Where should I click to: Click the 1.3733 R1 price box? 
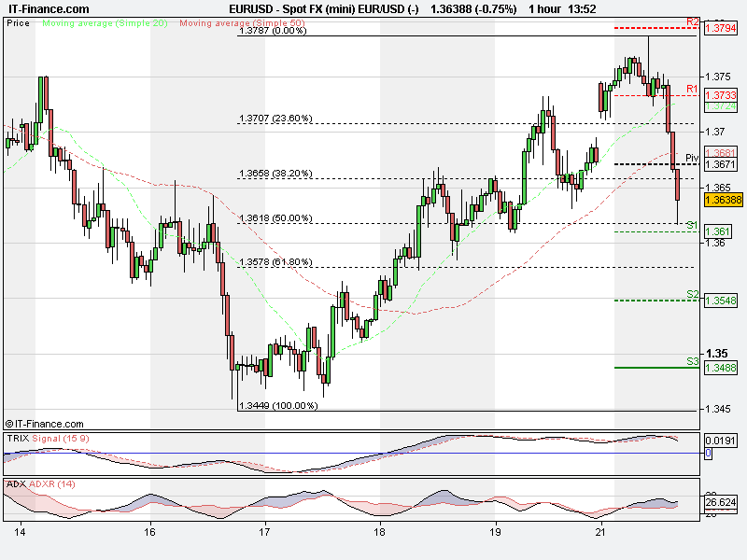coord(721,95)
